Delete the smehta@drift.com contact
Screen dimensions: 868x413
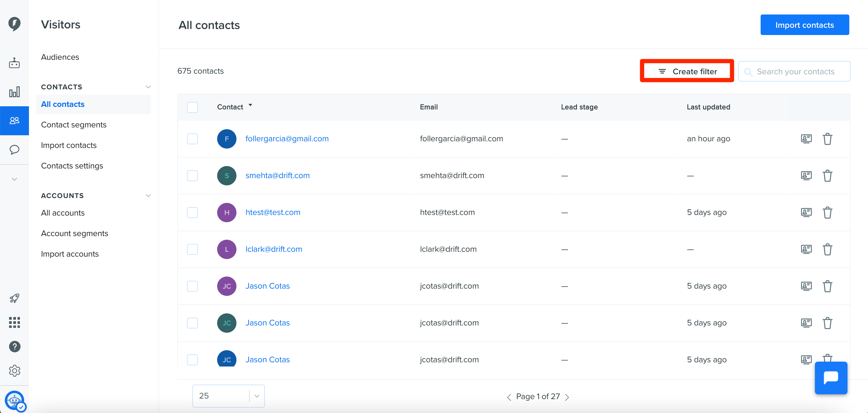828,175
